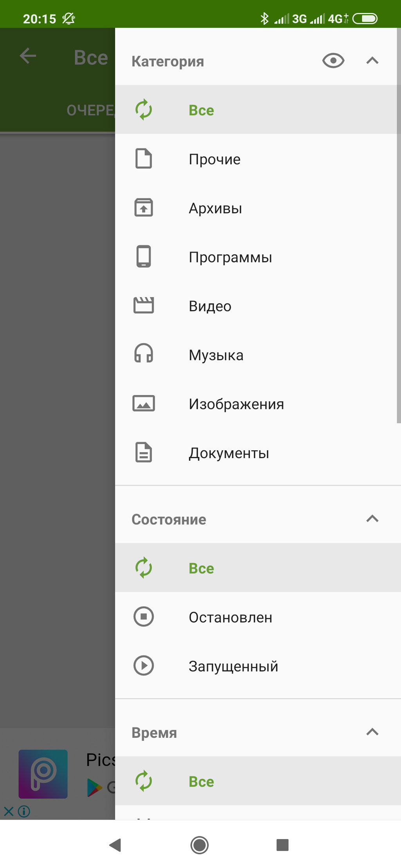The width and height of the screenshot is (401, 868).
Task: Tap the Android back navigation button
Action: click(115, 845)
